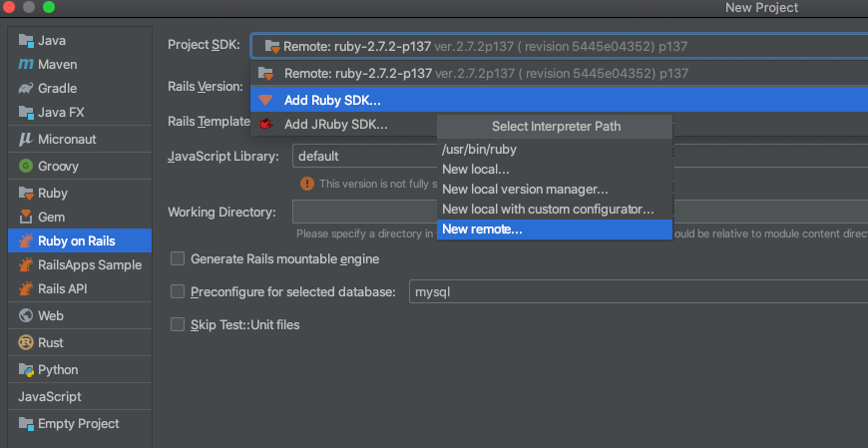Click the Rails API icon
The width and height of the screenshot is (868, 448).
point(26,288)
